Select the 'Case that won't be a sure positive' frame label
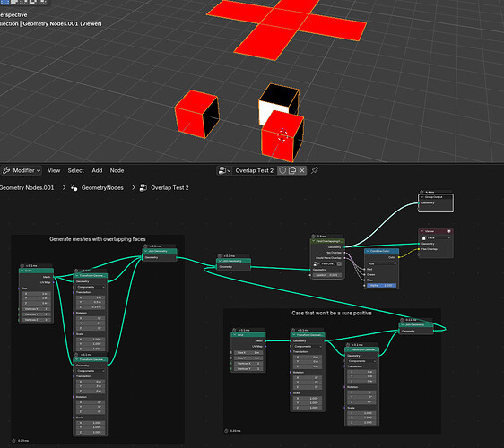 coord(332,313)
